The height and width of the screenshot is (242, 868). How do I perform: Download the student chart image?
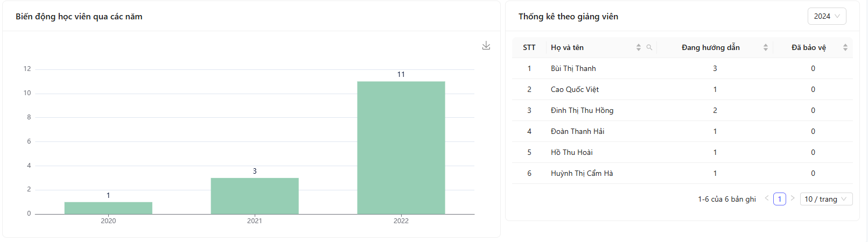click(x=486, y=46)
